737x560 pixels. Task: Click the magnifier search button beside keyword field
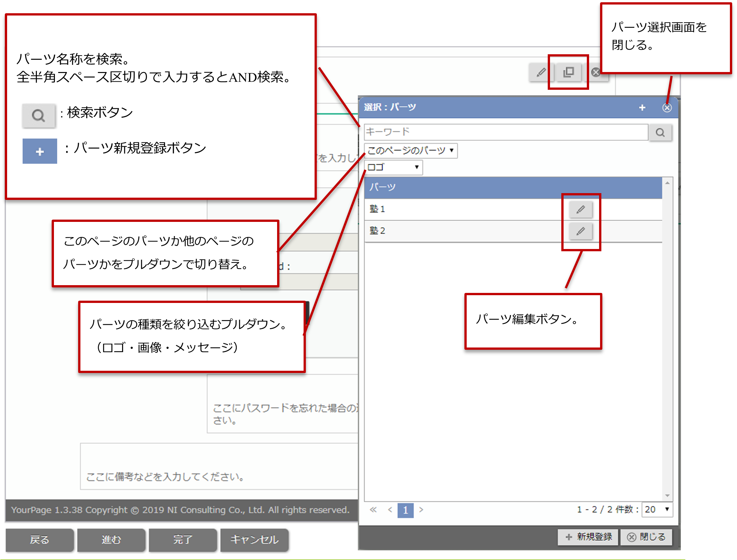(660, 133)
